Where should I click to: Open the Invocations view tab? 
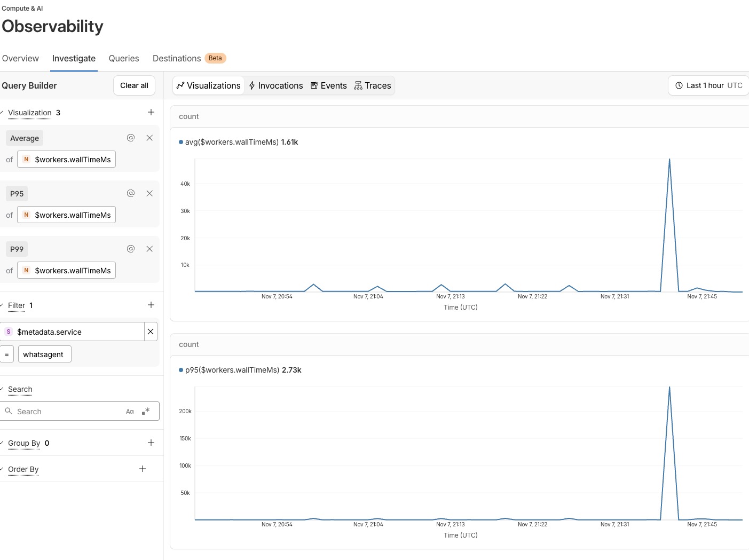[x=275, y=85]
